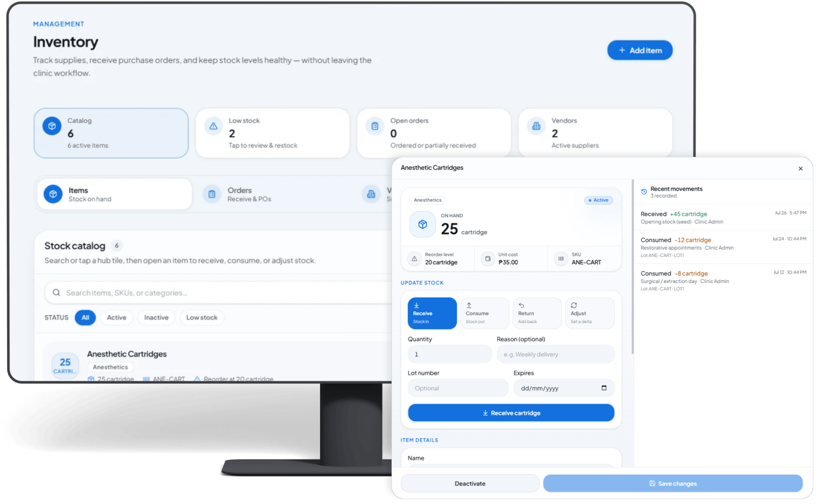This screenshot has height=504, width=819.
Task: Open the Low stock hub tile
Action: (x=272, y=133)
